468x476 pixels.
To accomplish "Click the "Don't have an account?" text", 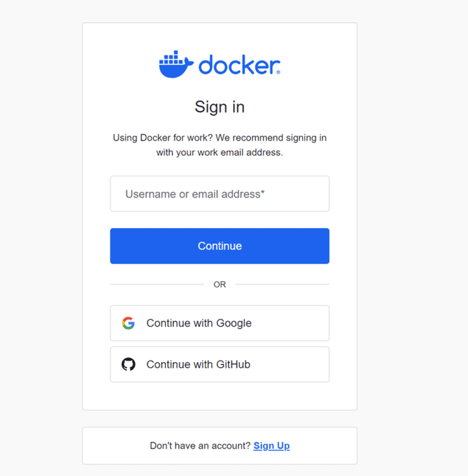I will [200, 446].
